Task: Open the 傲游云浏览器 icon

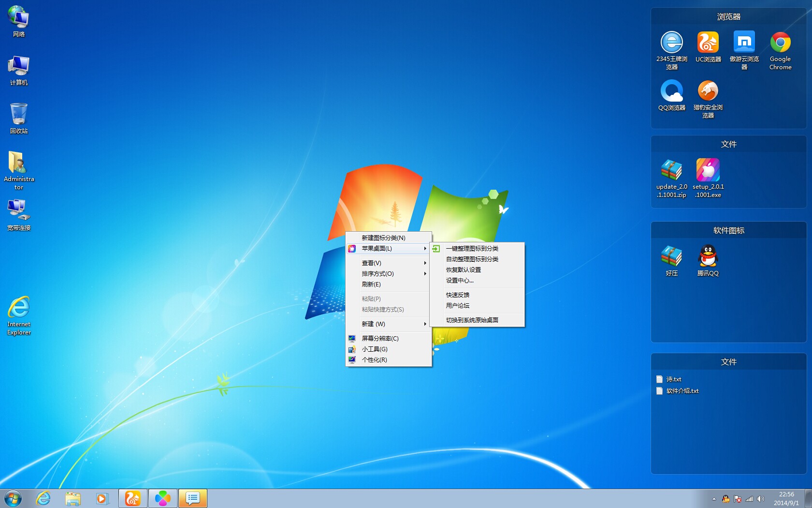Action: point(744,43)
